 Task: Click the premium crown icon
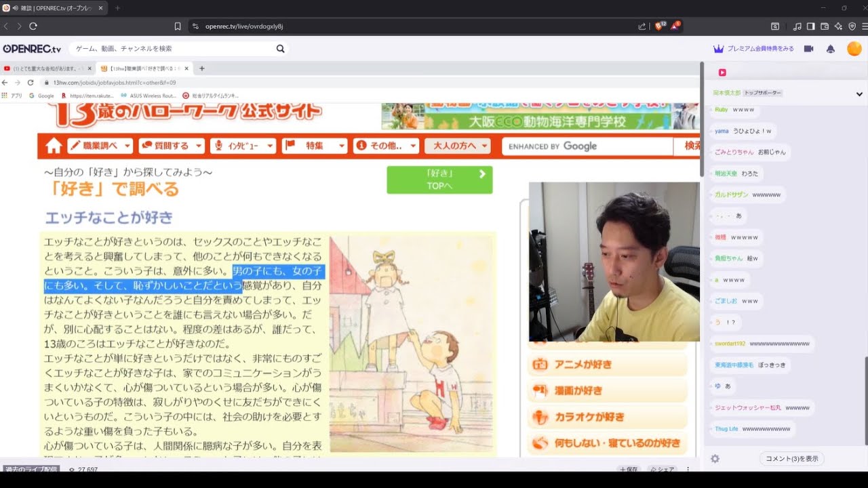point(719,49)
